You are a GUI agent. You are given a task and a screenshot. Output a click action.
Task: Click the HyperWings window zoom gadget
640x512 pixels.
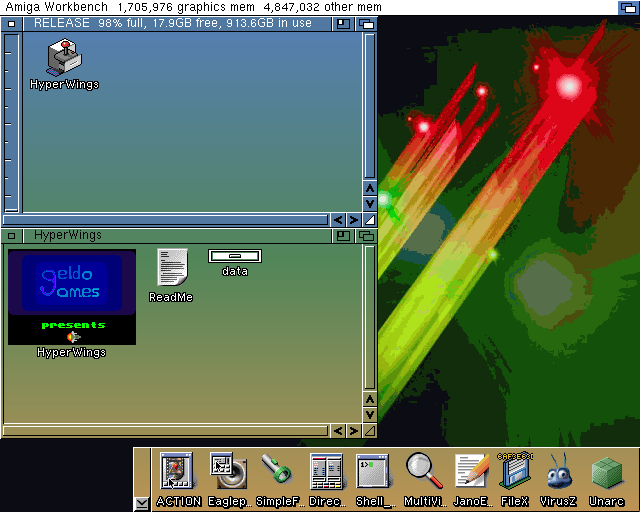pyautogui.click(x=343, y=236)
